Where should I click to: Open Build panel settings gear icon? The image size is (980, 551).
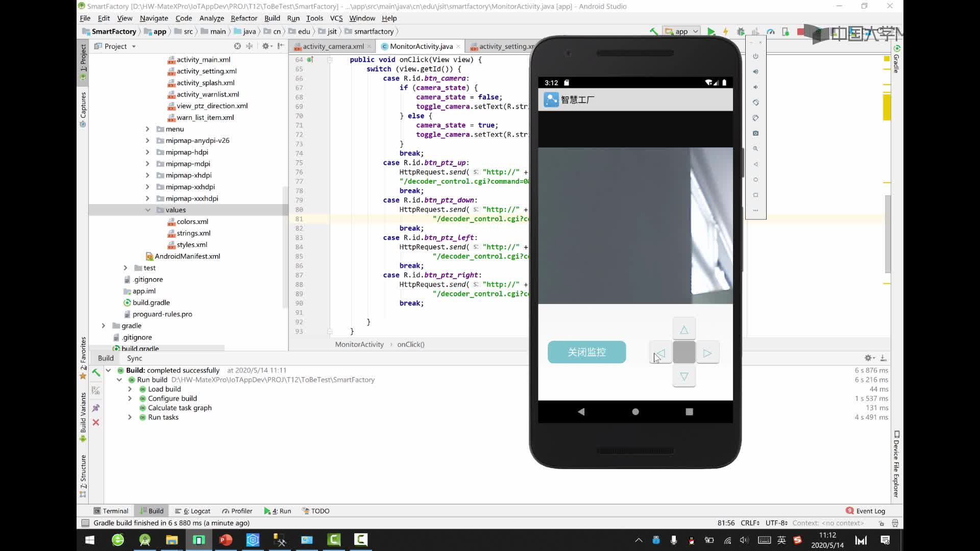click(869, 358)
